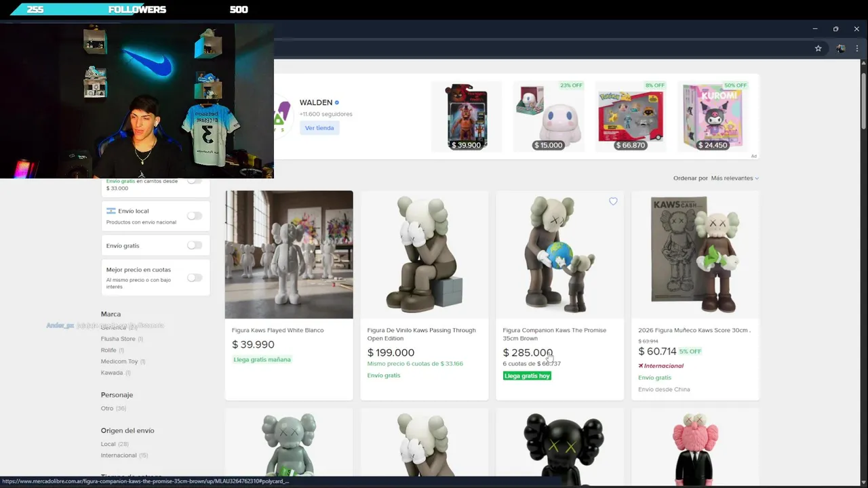Open the browser profile avatar icon

pos(840,49)
